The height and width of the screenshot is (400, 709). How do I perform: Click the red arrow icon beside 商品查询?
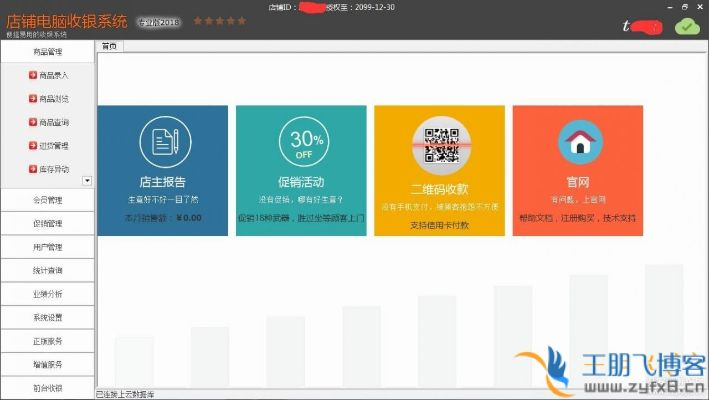point(33,122)
